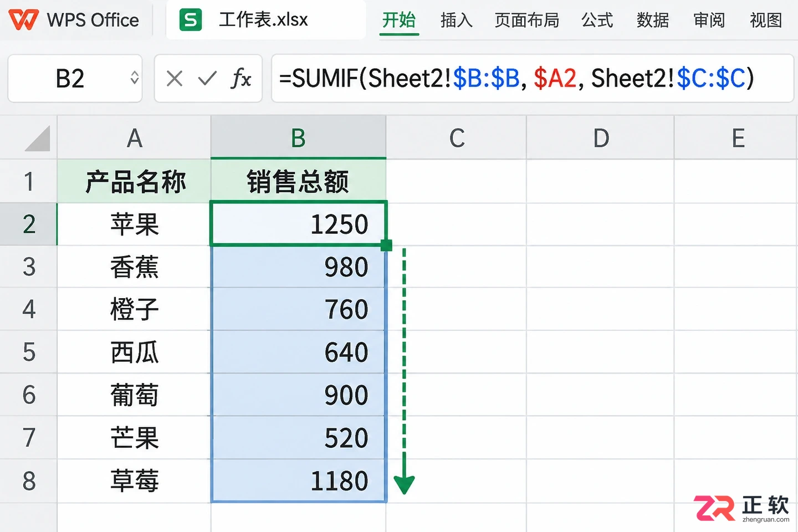Select the cell with value 980

pyautogui.click(x=298, y=267)
